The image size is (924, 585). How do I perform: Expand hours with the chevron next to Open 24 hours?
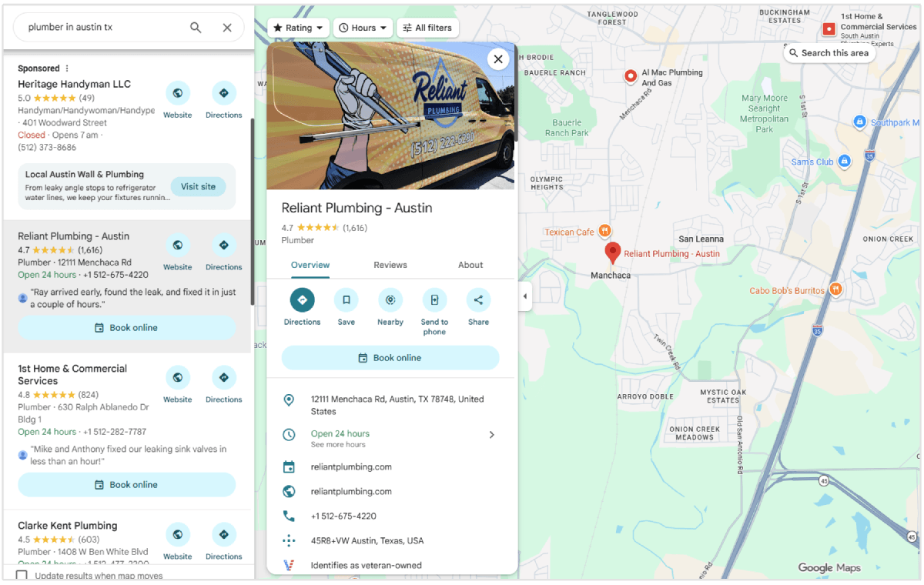point(492,435)
